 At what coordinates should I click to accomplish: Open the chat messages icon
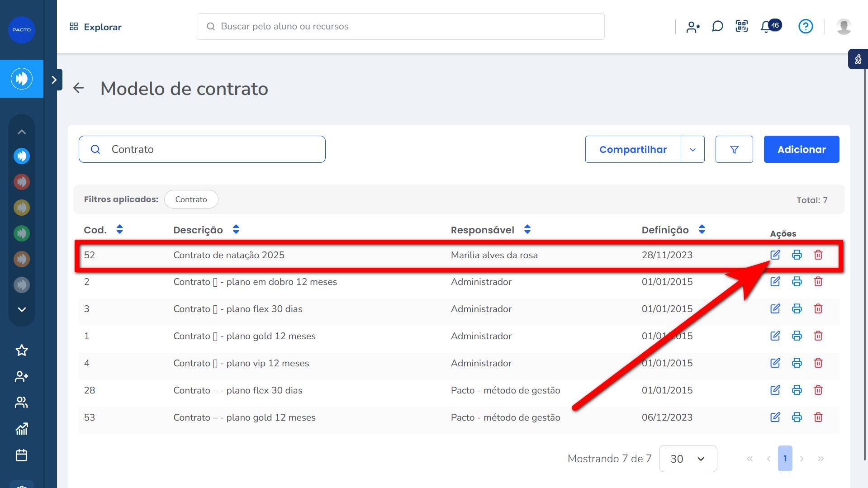coord(717,26)
